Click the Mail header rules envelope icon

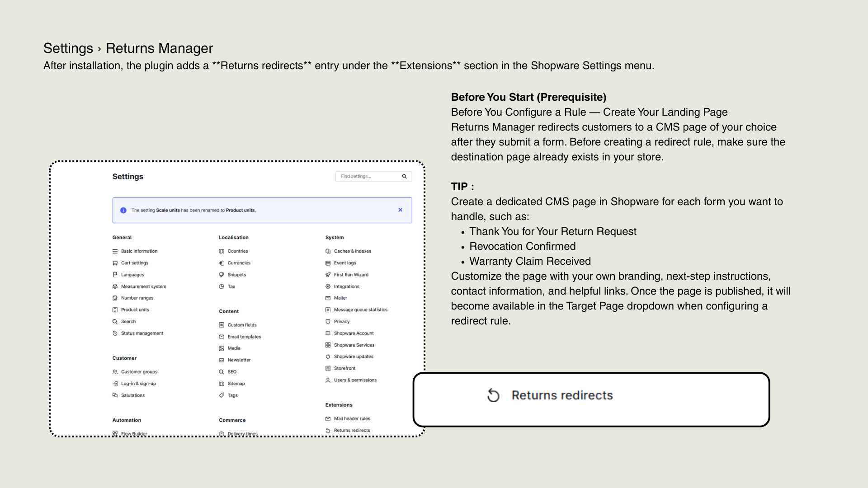[328, 419]
